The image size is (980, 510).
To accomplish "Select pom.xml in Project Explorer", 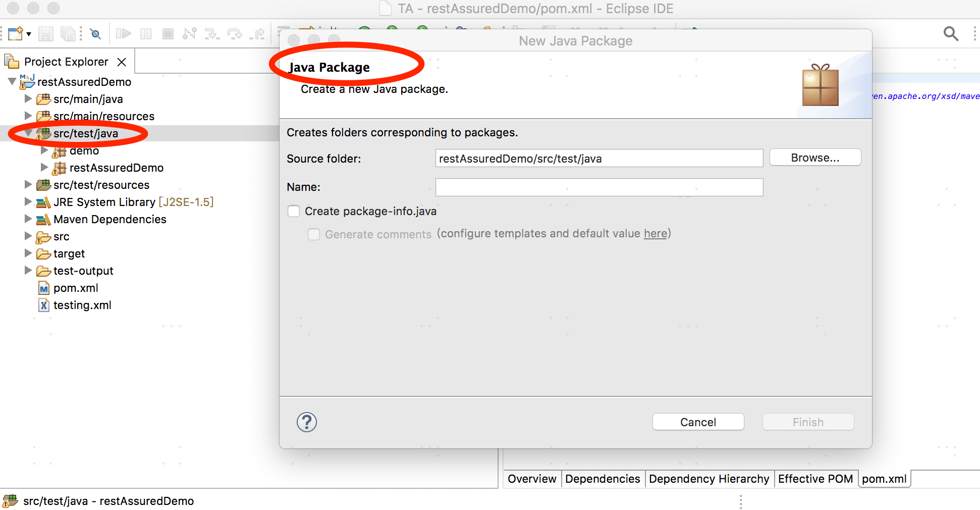I will pos(76,288).
